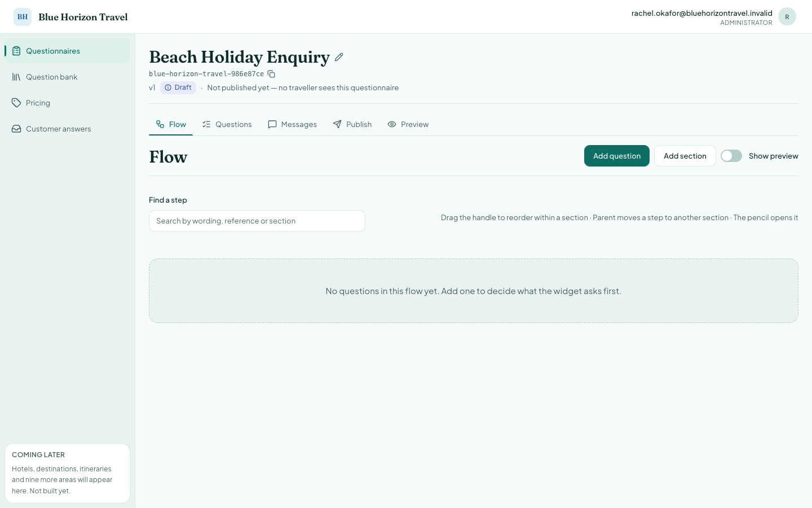
Task: Select the Publish tab
Action: click(x=352, y=124)
